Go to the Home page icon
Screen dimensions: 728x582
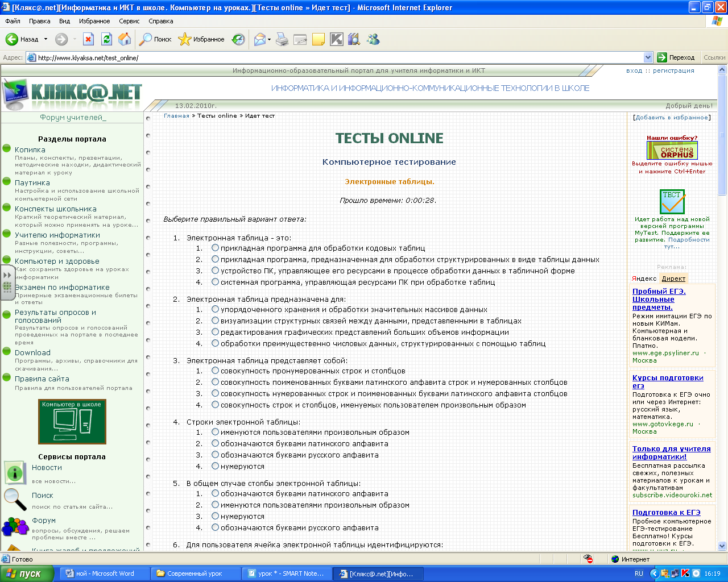(x=125, y=39)
